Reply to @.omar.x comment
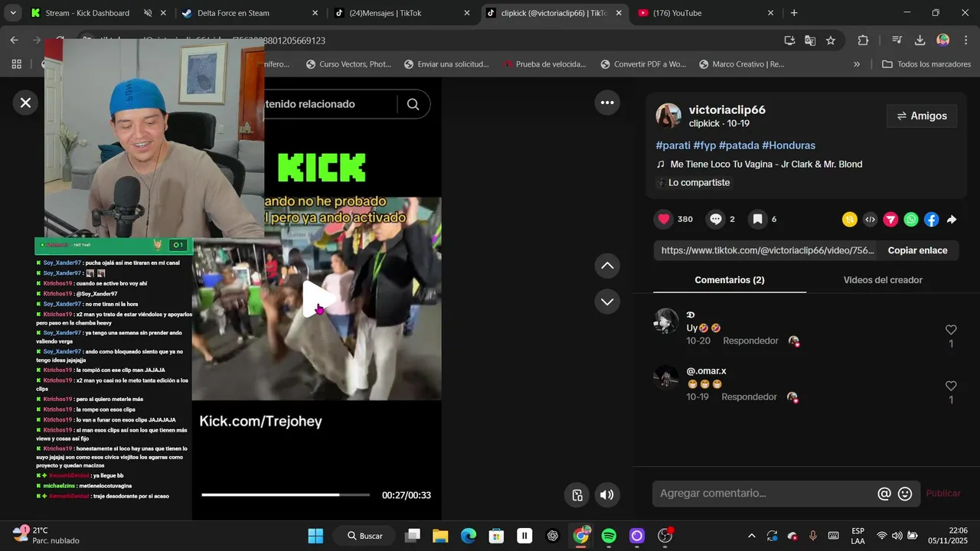Viewport: 980px width, 551px height. click(749, 396)
